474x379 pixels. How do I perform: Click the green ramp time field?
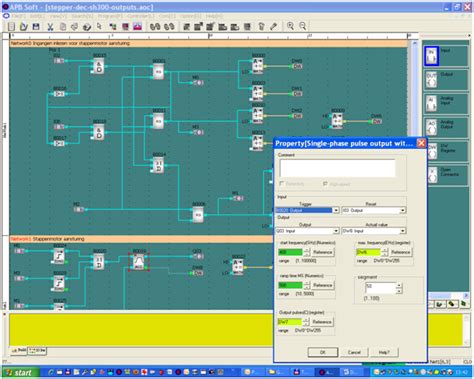click(290, 285)
